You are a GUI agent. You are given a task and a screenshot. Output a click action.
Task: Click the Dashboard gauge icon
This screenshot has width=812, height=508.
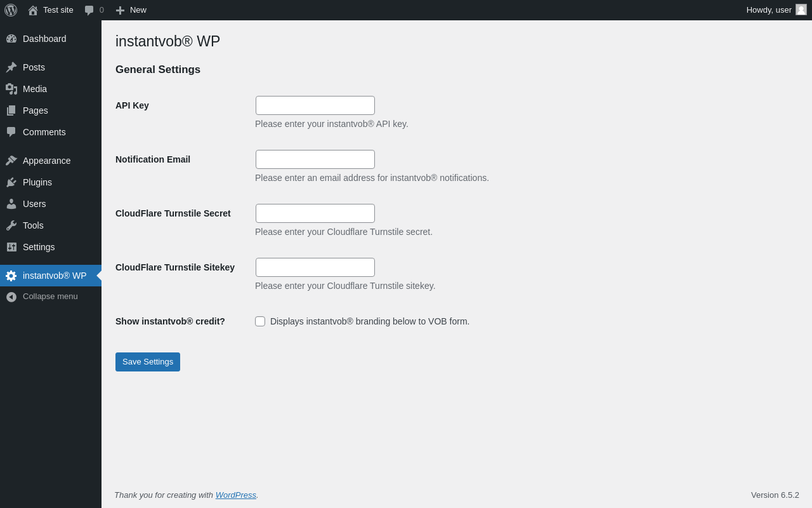11,39
